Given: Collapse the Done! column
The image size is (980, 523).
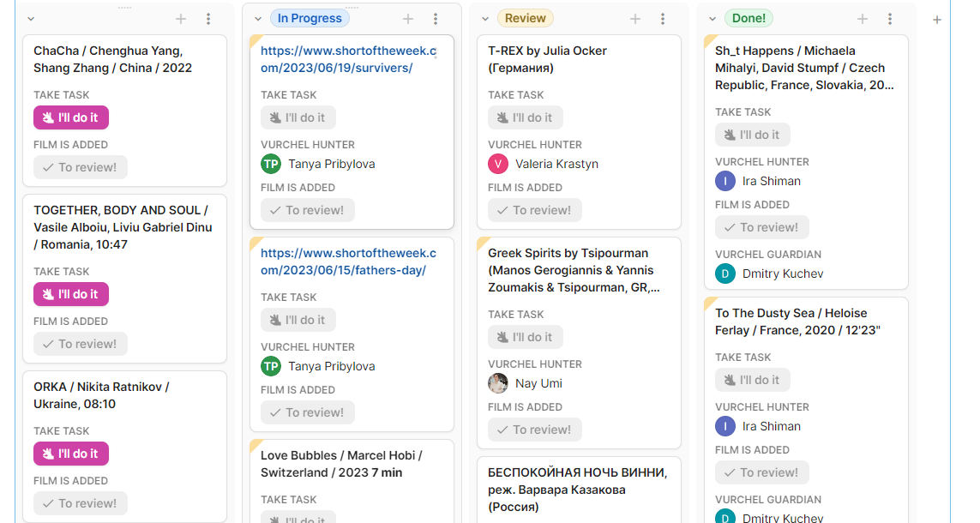Looking at the screenshot, I should pos(712,19).
